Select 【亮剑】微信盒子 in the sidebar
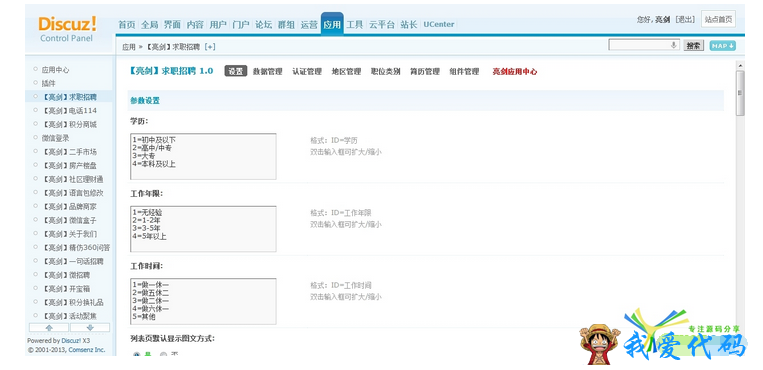This screenshot has width=763, height=370. pyautogui.click(x=69, y=220)
